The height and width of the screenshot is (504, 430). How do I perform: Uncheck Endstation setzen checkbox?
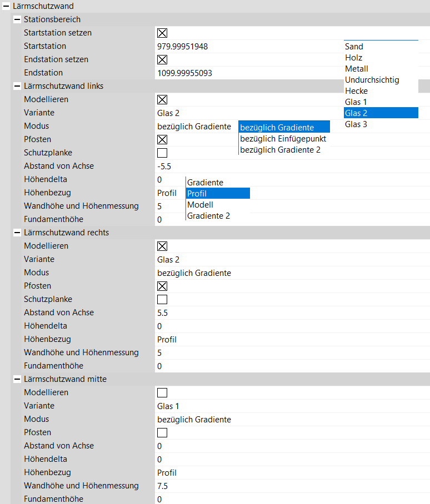point(162,59)
